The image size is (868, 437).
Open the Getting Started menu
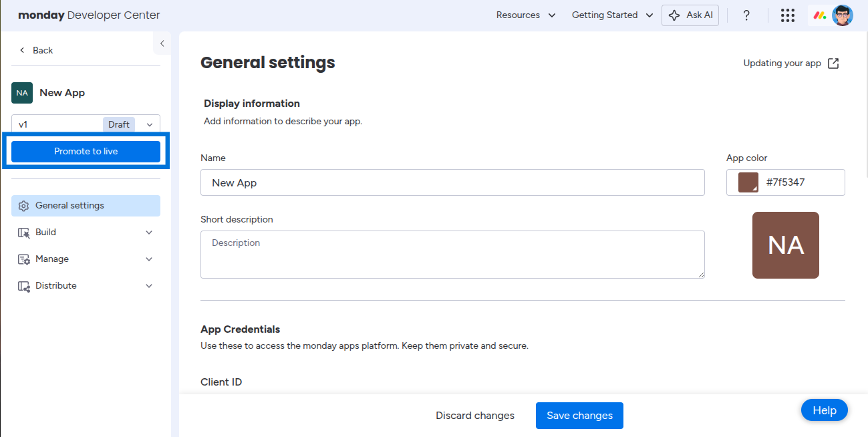coord(613,15)
